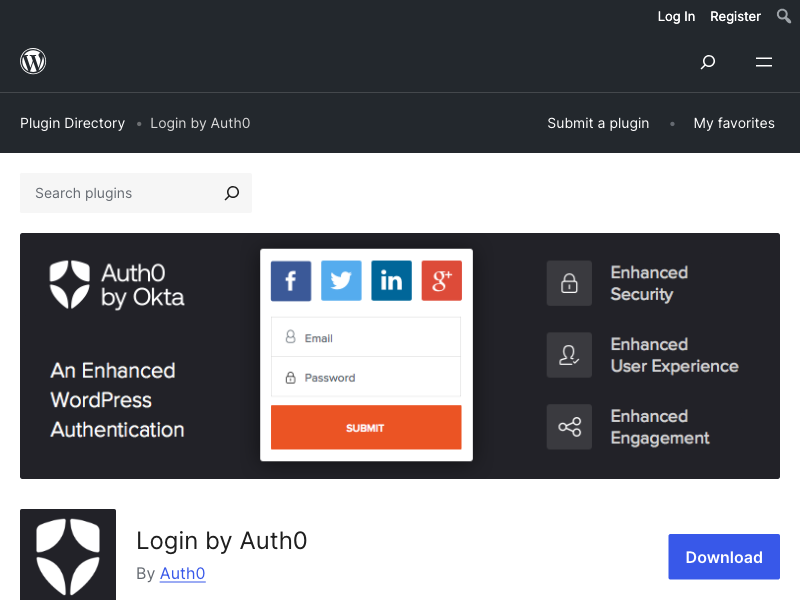Screen dimensions: 800x600
Task: Click the Google Plus icon in banner
Action: point(442,281)
